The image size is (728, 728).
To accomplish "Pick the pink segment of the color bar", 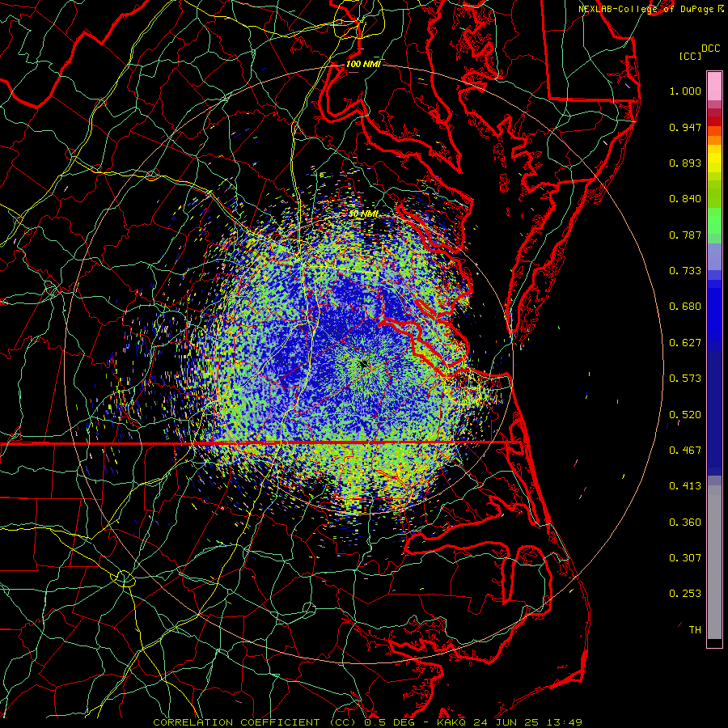I will (x=714, y=87).
